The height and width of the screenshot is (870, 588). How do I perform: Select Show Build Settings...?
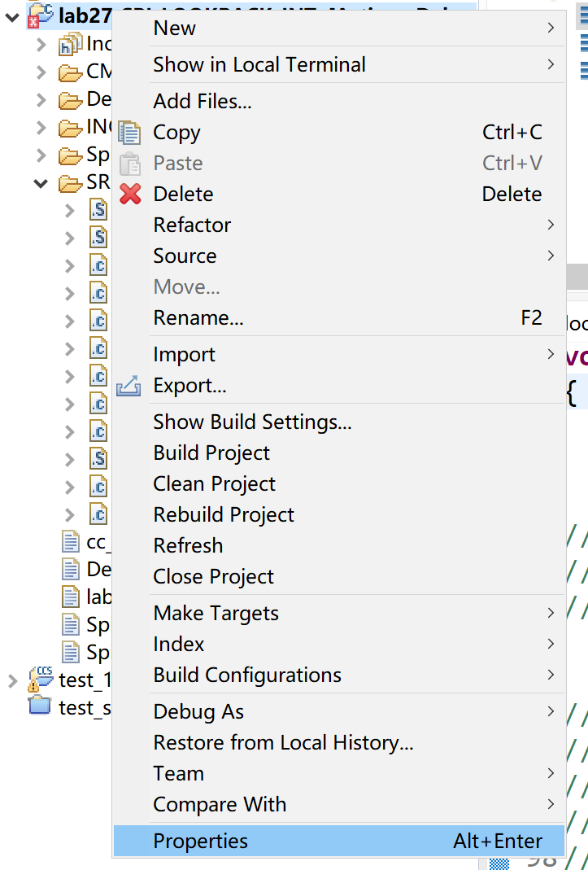pos(252,422)
